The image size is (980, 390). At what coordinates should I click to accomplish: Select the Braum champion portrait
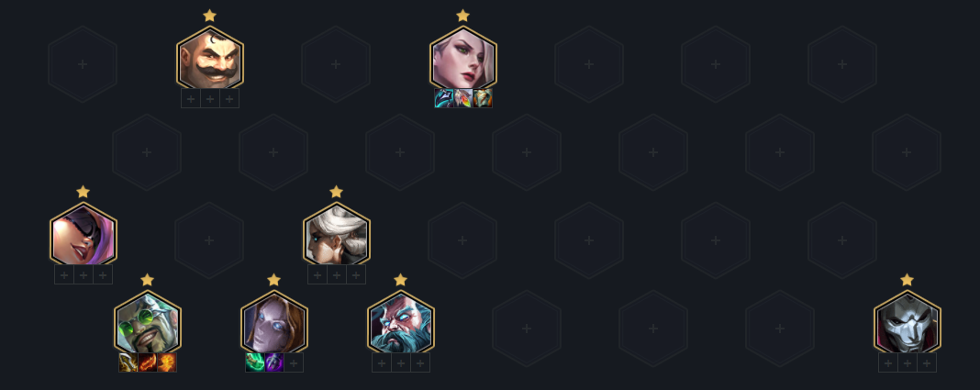point(210,60)
